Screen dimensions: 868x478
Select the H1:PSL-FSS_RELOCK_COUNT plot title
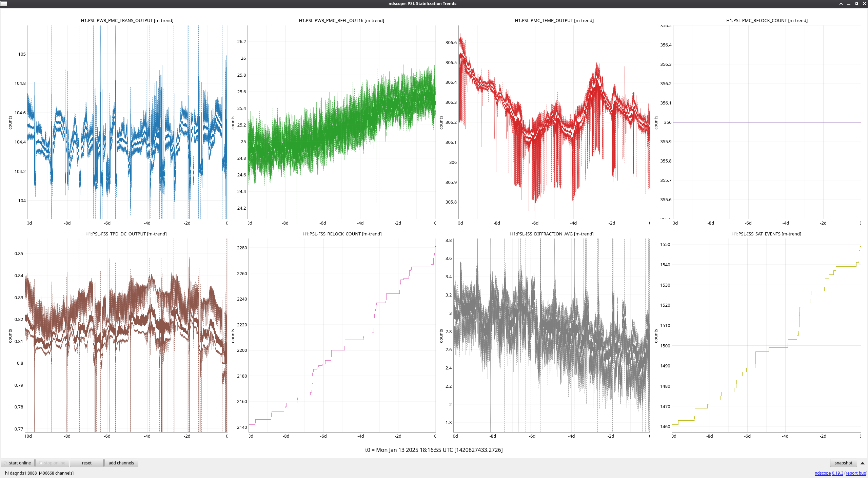[x=342, y=234]
